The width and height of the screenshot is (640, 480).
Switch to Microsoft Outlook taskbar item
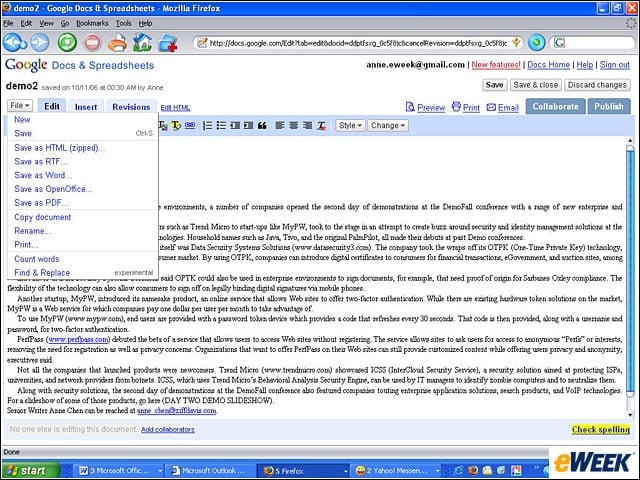(209, 471)
